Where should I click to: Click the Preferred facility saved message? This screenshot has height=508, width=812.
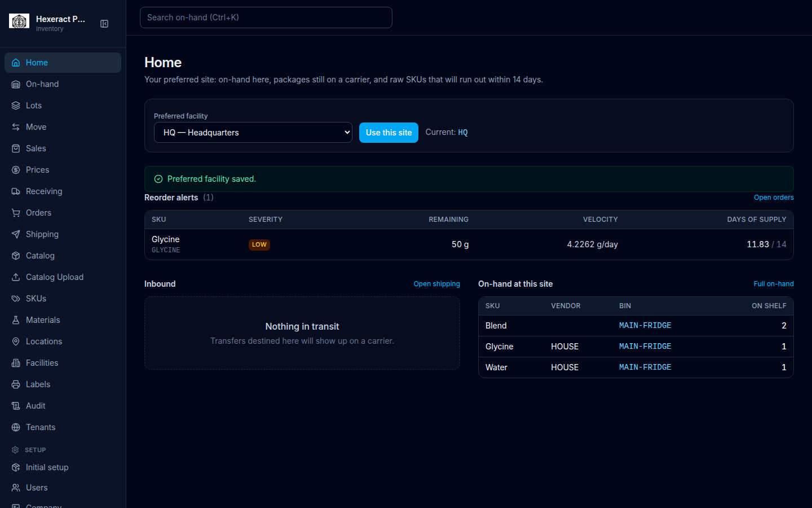(211, 179)
